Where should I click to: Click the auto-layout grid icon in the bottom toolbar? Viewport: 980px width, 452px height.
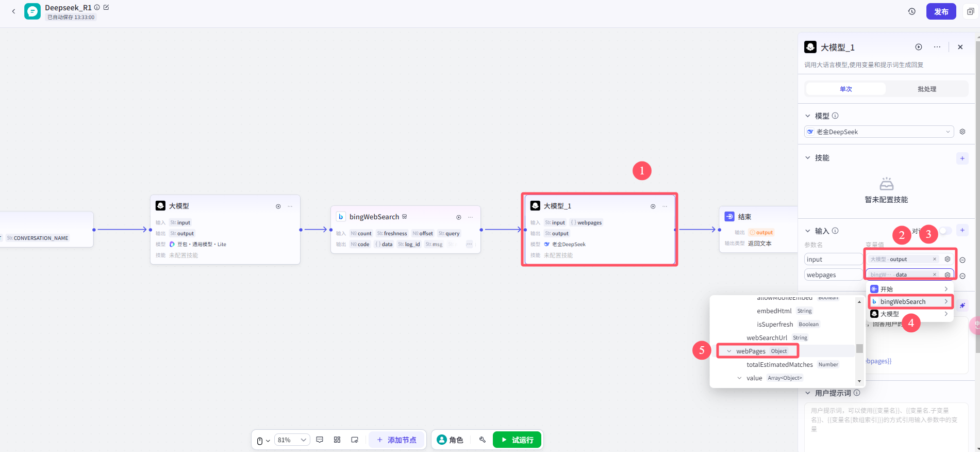pyautogui.click(x=337, y=440)
